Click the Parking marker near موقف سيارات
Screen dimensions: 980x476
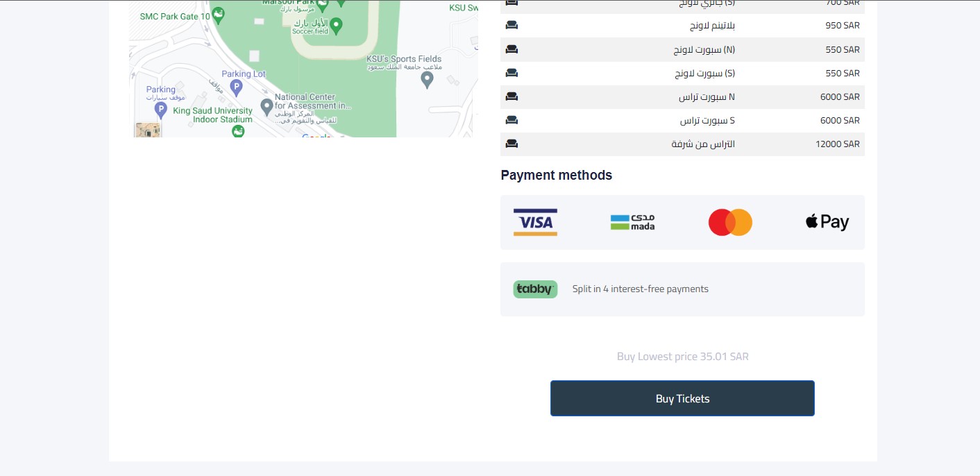pyautogui.click(x=161, y=110)
